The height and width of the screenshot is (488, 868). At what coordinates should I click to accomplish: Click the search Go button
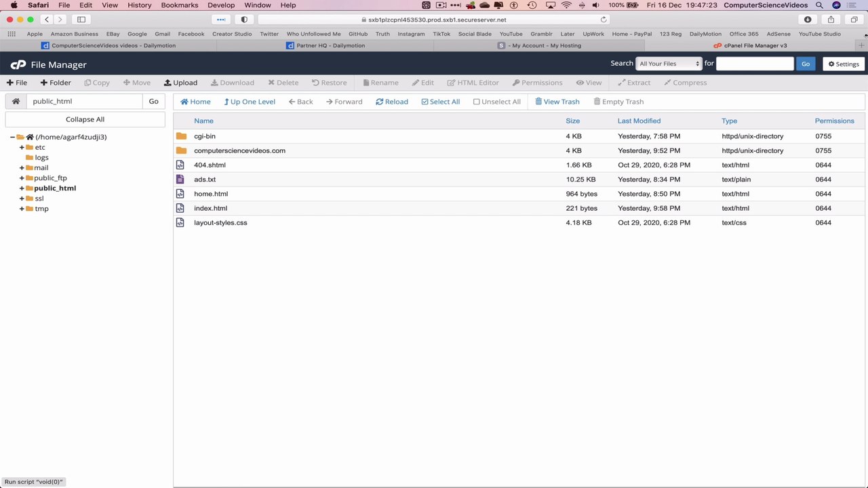click(x=806, y=64)
